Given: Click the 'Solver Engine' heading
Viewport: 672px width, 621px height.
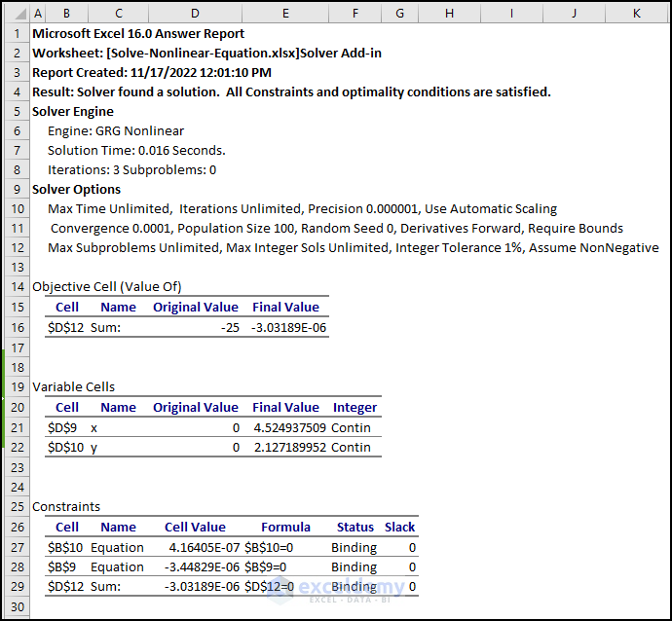Looking at the screenshot, I should (73, 111).
